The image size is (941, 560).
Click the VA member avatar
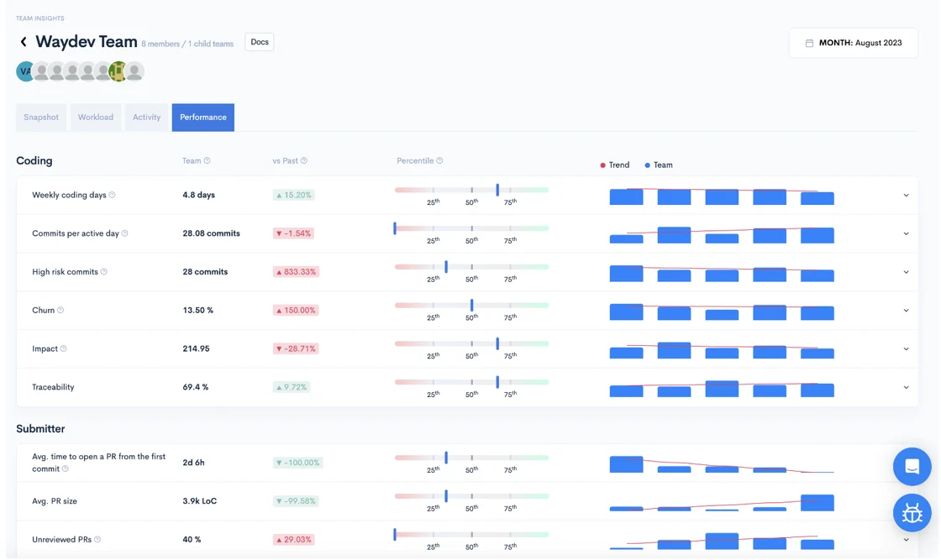[24, 71]
